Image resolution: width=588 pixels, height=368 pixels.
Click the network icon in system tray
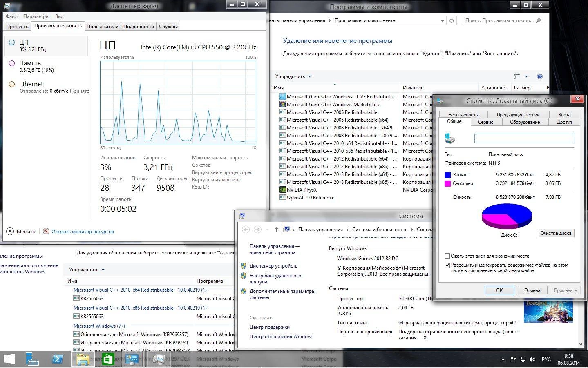tap(522, 359)
